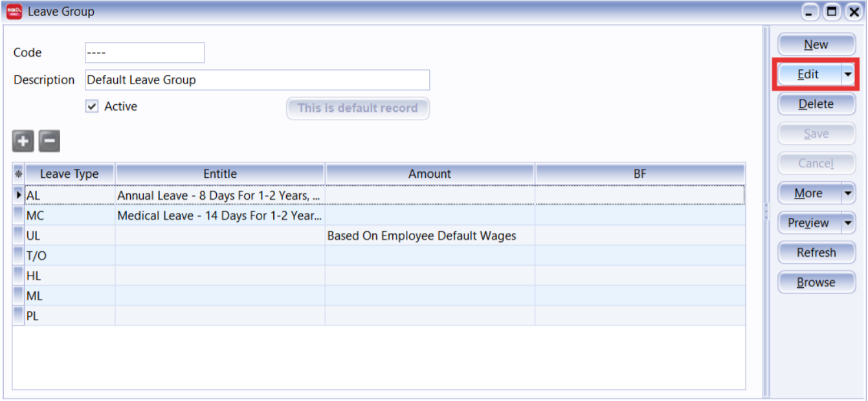The image size is (868, 401).
Task: Click the Edit button
Action: [x=809, y=74]
